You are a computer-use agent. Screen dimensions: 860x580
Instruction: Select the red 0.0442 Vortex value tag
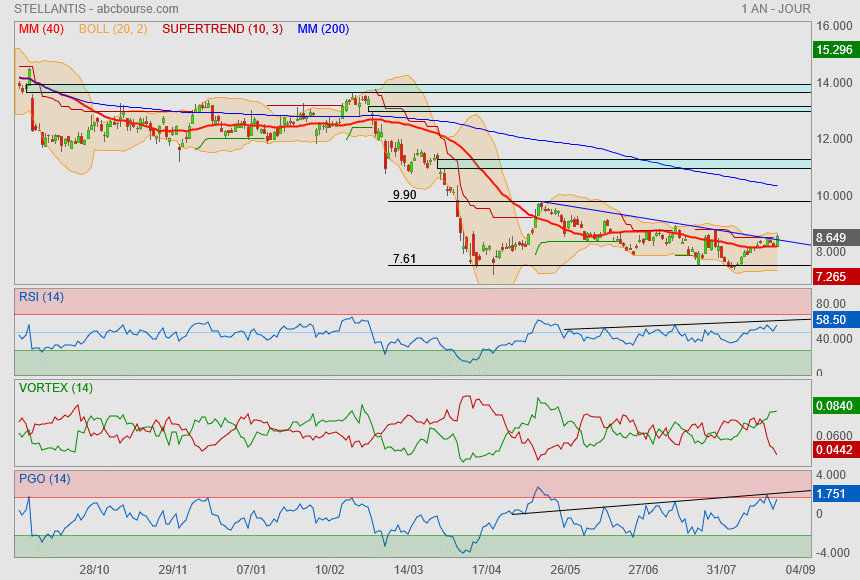click(834, 452)
